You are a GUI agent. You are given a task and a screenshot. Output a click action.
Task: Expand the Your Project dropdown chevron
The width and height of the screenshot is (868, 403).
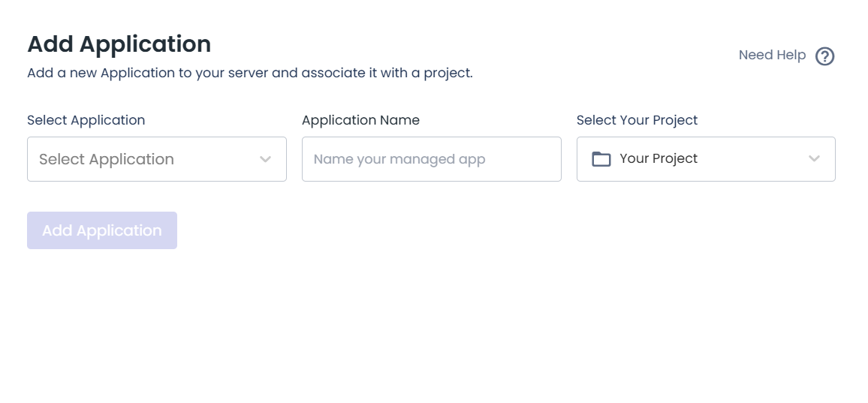click(x=814, y=159)
